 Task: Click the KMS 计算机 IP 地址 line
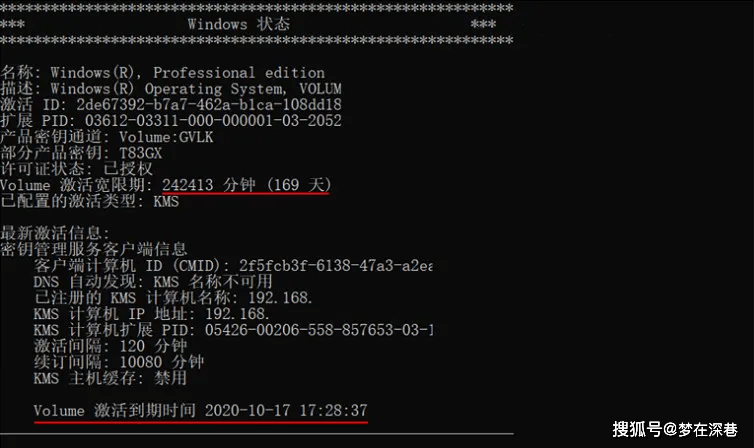(x=151, y=313)
